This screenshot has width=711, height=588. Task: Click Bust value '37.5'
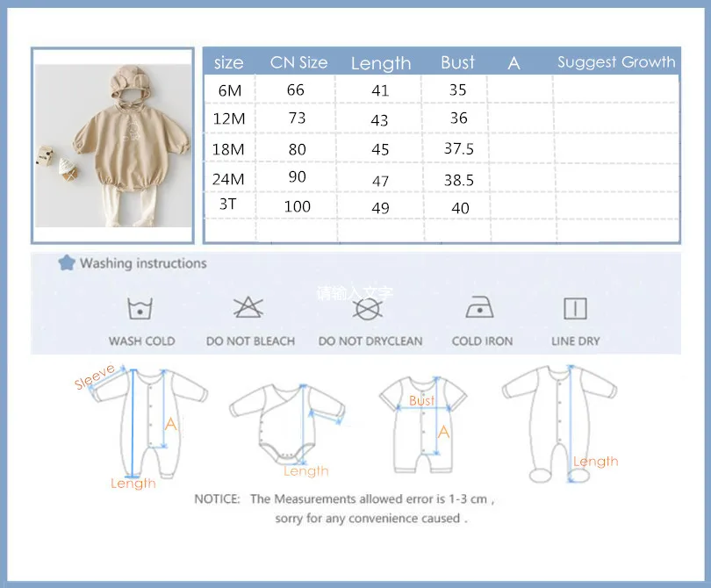coord(458,148)
